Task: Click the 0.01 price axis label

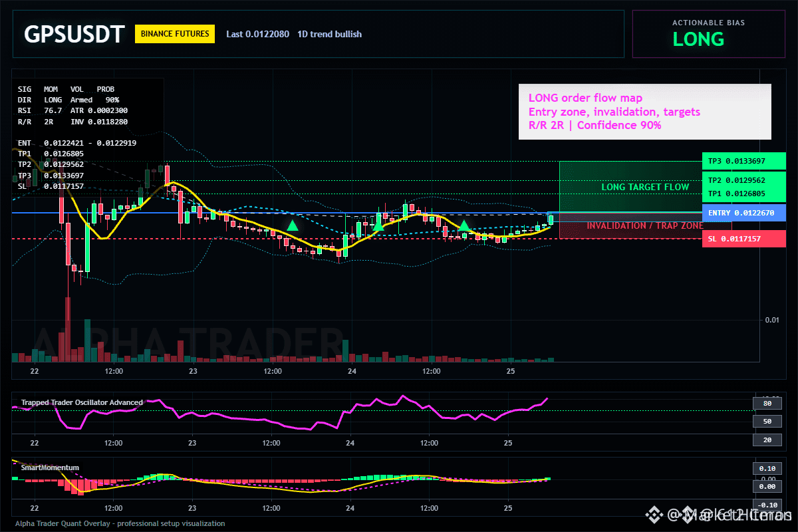Action: click(772, 320)
